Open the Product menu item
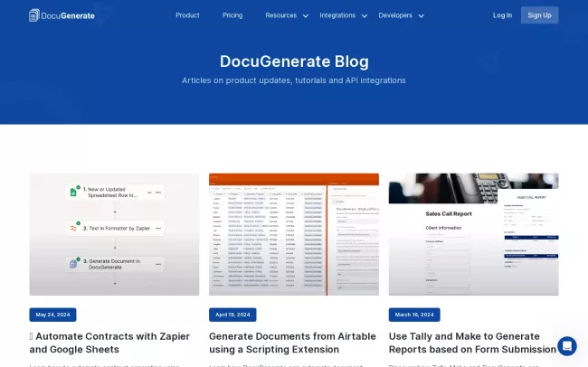This screenshot has height=367, width=588. tap(187, 15)
